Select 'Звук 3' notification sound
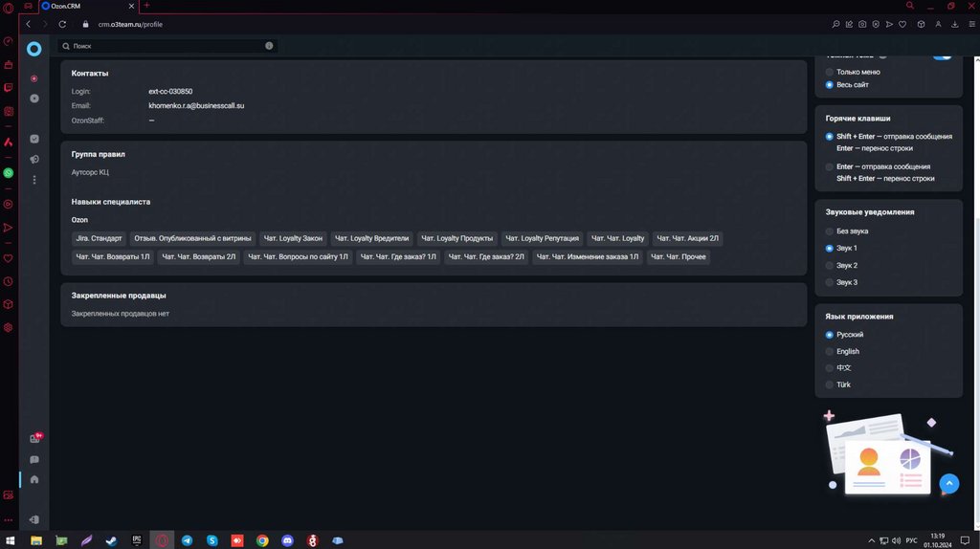 click(841, 282)
